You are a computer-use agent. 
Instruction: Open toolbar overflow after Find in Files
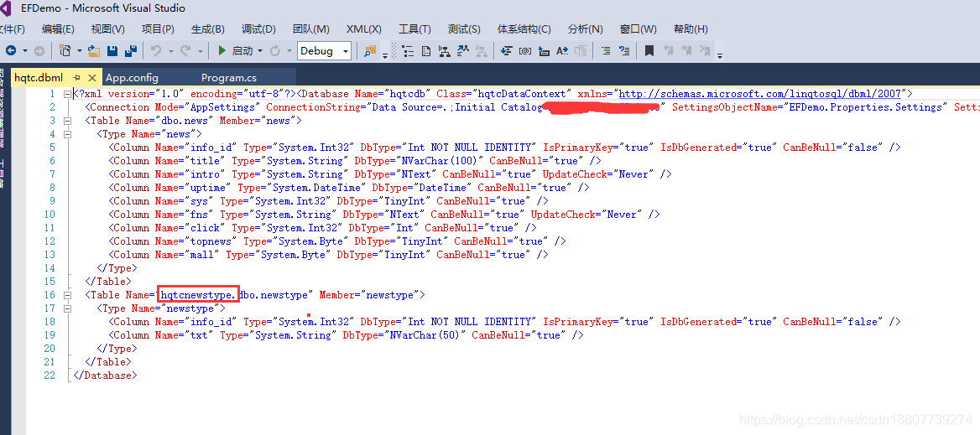(384, 55)
